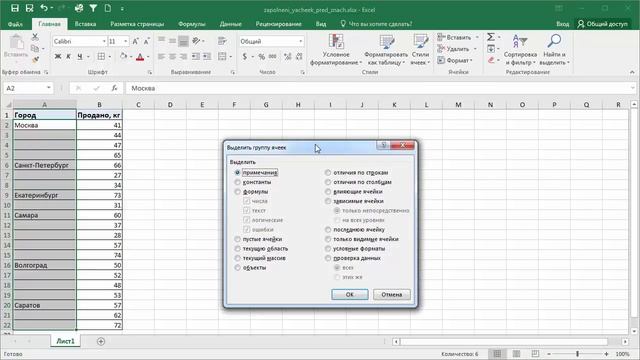This screenshot has width=640, height=360.
Task: Select the 'константы' radio option
Action: 237,182
